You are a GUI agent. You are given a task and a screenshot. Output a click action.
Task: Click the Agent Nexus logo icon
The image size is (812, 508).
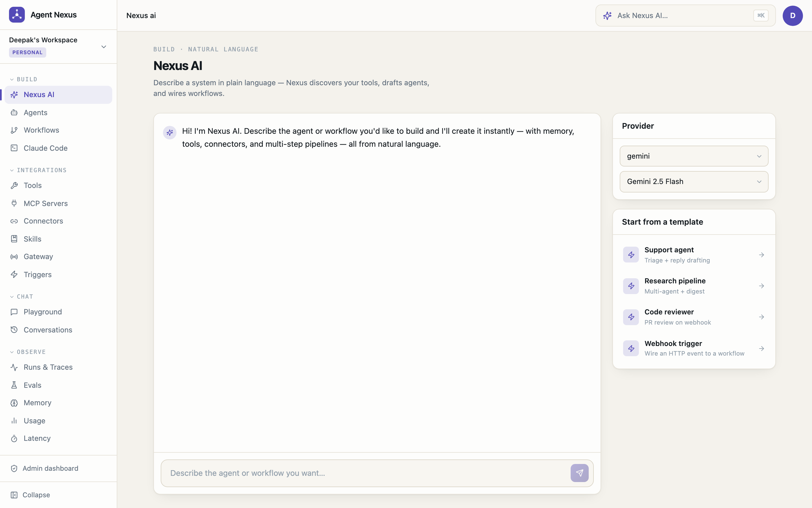(x=17, y=15)
